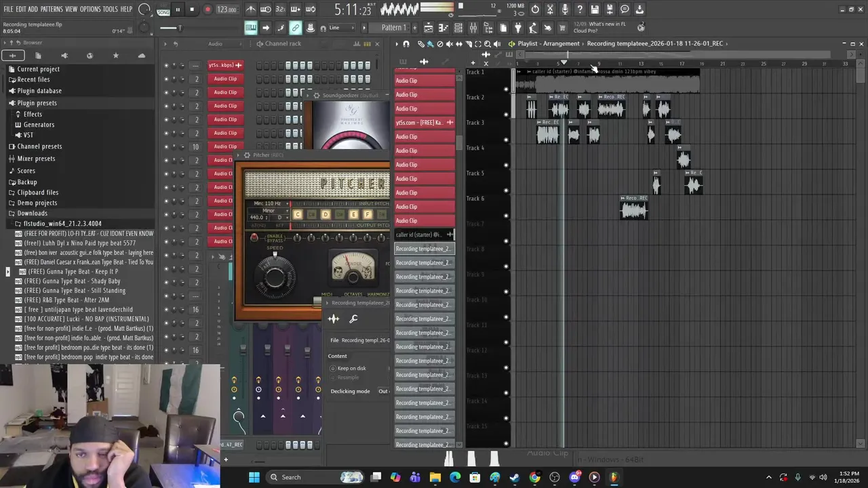Image resolution: width=868 pixels, height=488 pixels.
Task: Toggle mute dot for Track 5
Action: pyautogui.click(x=506, y=190)
